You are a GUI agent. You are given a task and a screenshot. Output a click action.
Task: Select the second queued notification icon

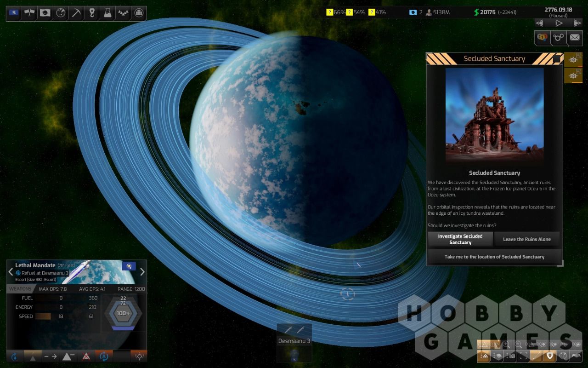tap(573, 75)
